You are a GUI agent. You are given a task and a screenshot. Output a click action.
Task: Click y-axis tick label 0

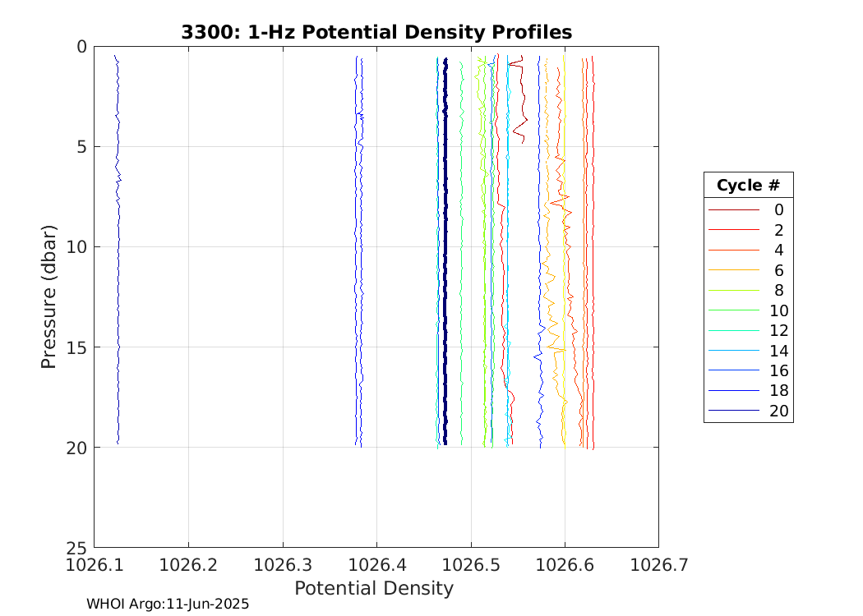point(82,48)
